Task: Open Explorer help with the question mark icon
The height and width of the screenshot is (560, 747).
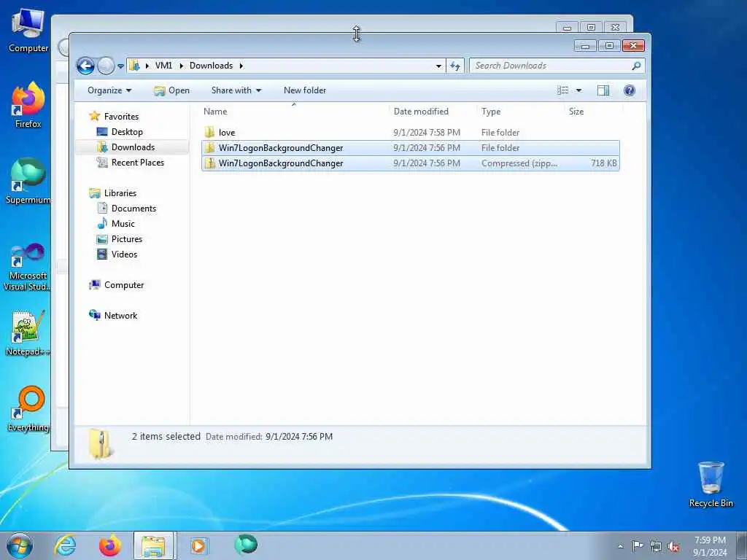Action: coord(630,90)
